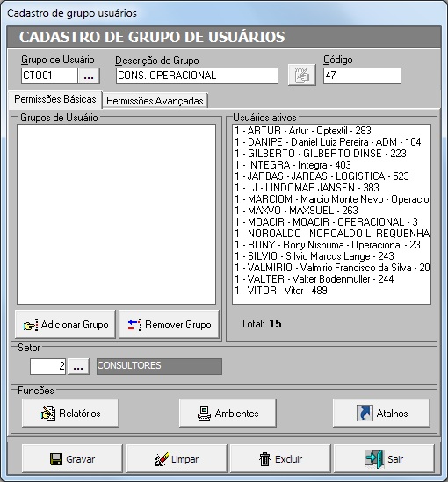The image size is (448, 482).
Task: Select the Permissões Básicas tab
Action: point(55,99)
